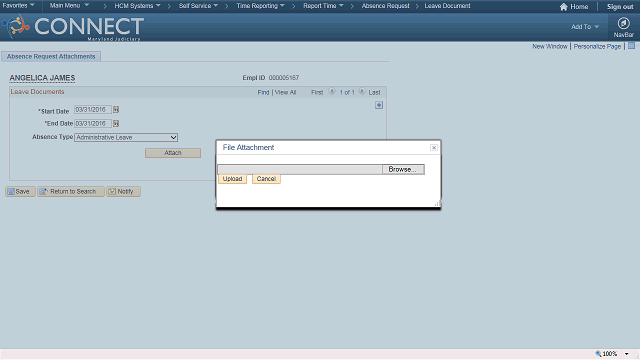Click Cancel in File Attachment dialog
Viewport: 640px width, 360px height.
tap(266, 179)
